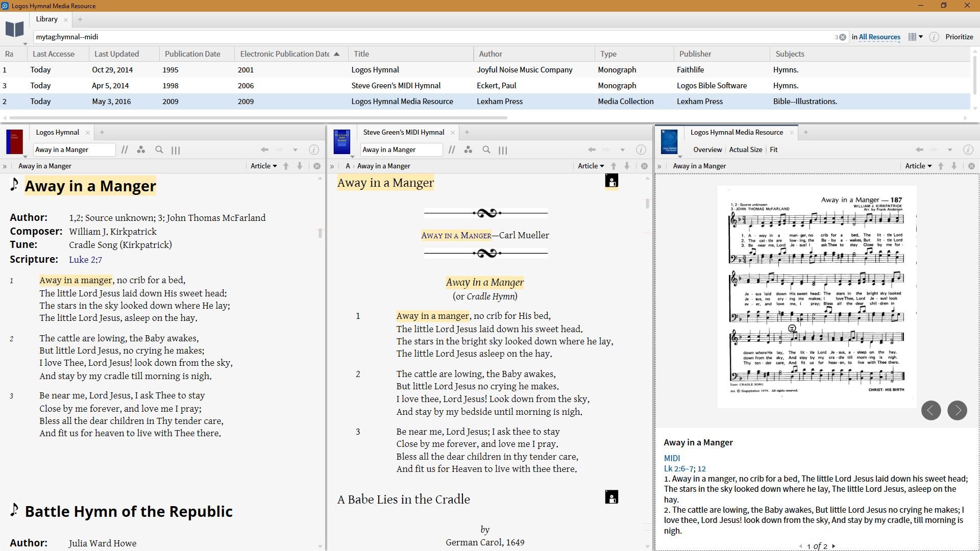Expand table of contents in Steve Green's MIDI Hymnal
Image resolution: width=980 pixels, height=551 pixels.
tap(332, 166)
